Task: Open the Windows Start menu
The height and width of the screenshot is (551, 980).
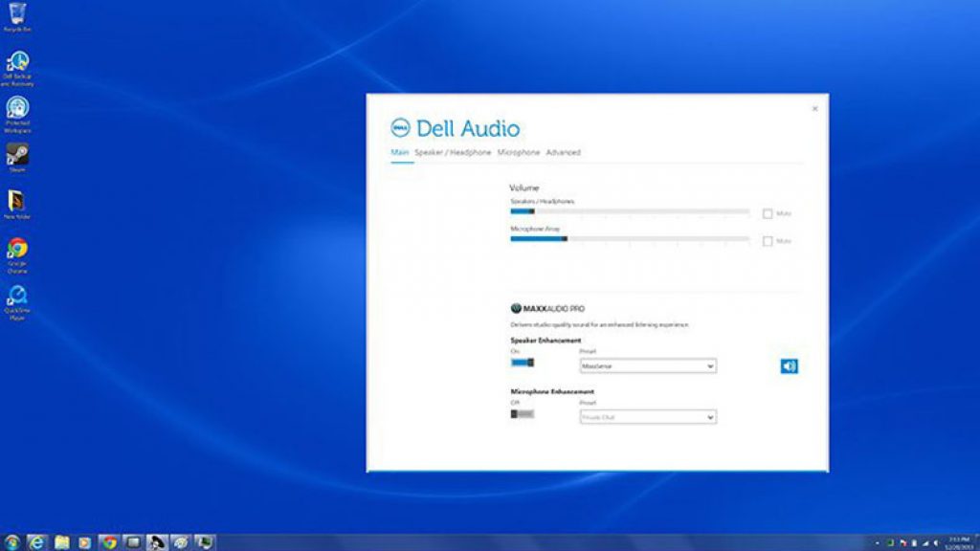Action: [x=11, y=542]
